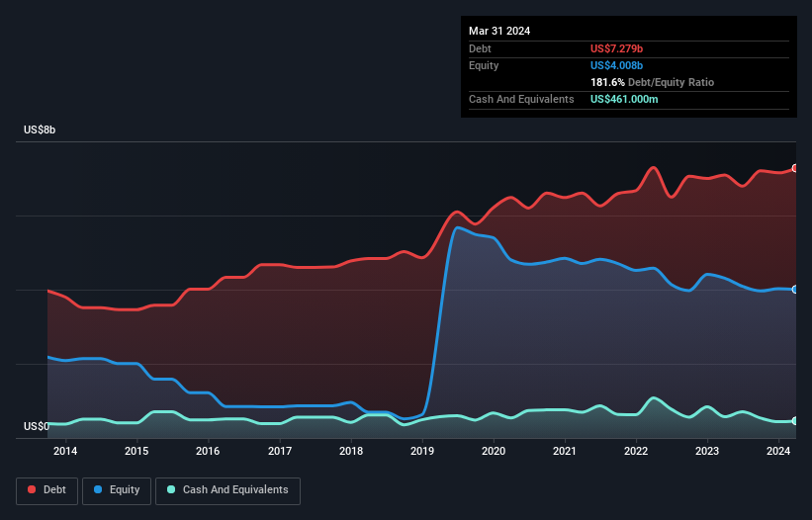
Task: Select the 2016 x-axis label
Action: pos(208,451)
